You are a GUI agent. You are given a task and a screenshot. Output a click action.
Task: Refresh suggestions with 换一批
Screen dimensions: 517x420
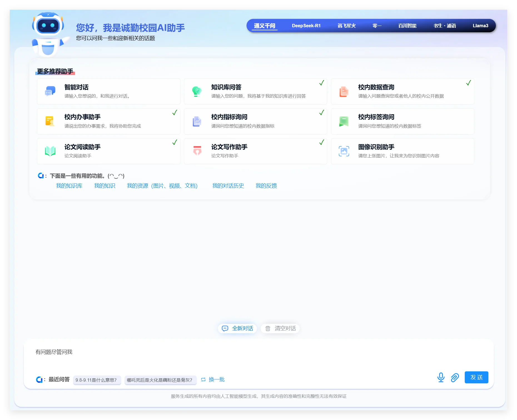(x=213, y=379)
